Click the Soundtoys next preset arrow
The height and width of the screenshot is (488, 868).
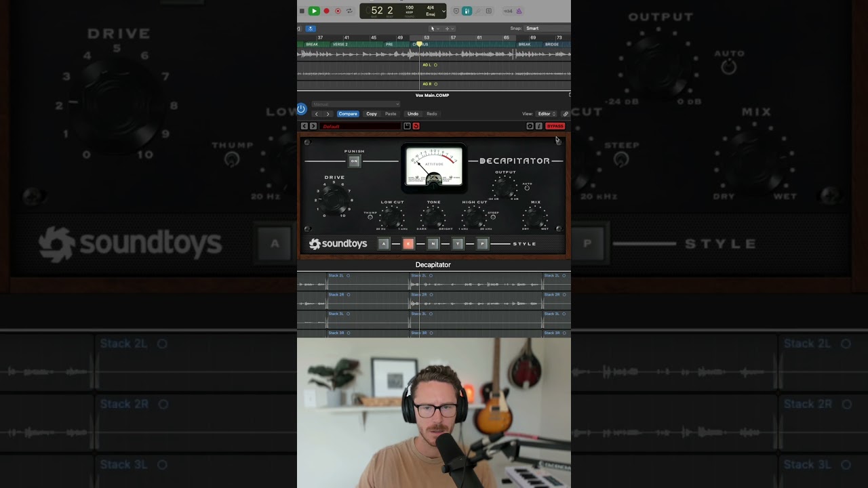pos(313,126)
